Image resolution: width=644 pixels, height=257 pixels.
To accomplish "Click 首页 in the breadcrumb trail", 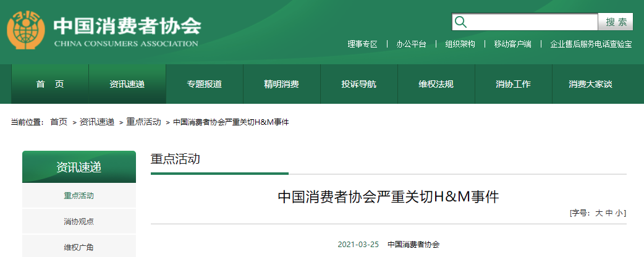I will [x=59, y=122].
